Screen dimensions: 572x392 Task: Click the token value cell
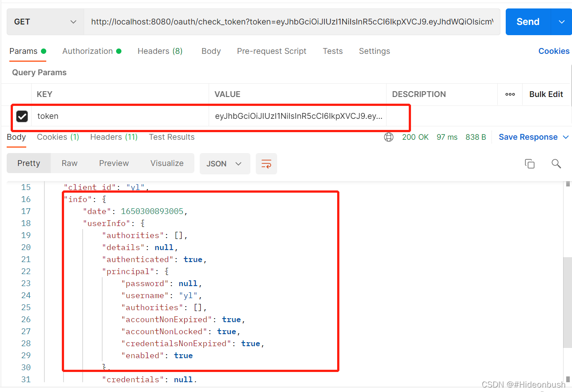298,117
